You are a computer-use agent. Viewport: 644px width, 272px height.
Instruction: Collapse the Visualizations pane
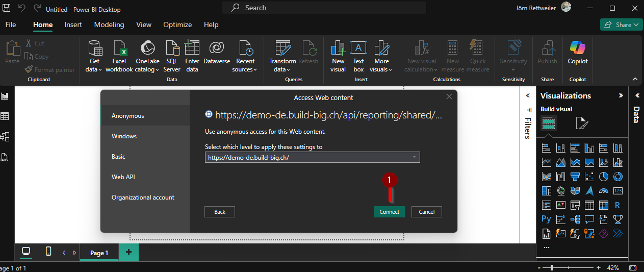tap(621, 95)
